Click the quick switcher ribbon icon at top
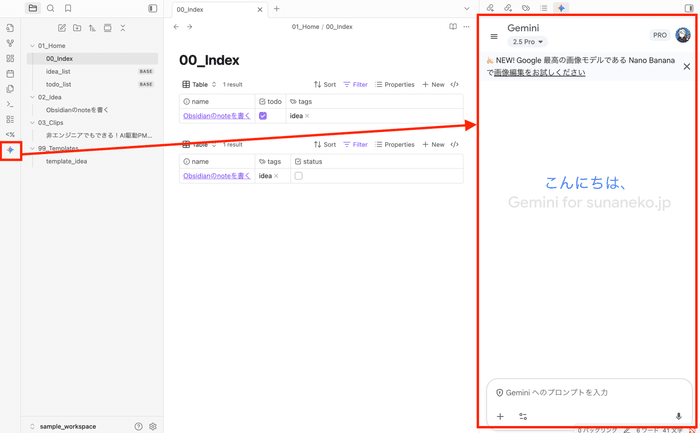 10,28
